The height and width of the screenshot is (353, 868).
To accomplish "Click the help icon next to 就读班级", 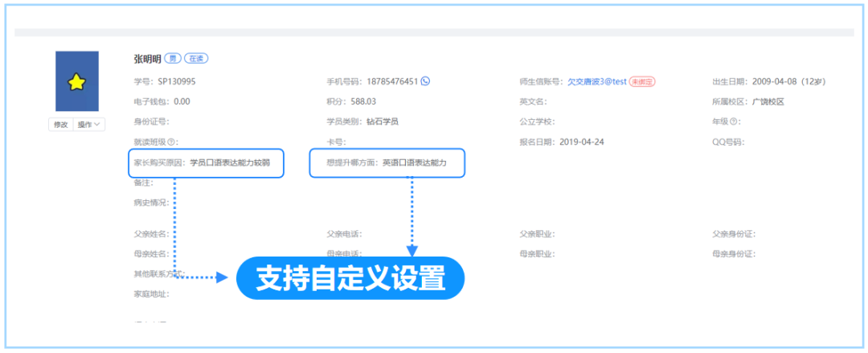I will pos(172,143).
